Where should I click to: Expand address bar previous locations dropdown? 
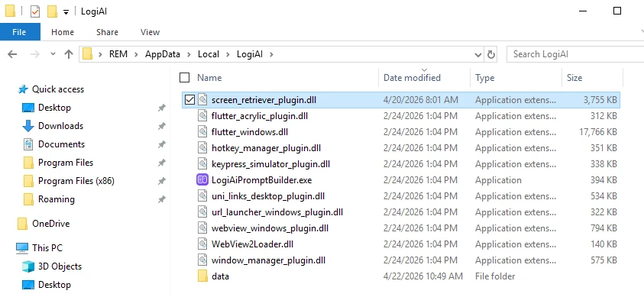478,54
